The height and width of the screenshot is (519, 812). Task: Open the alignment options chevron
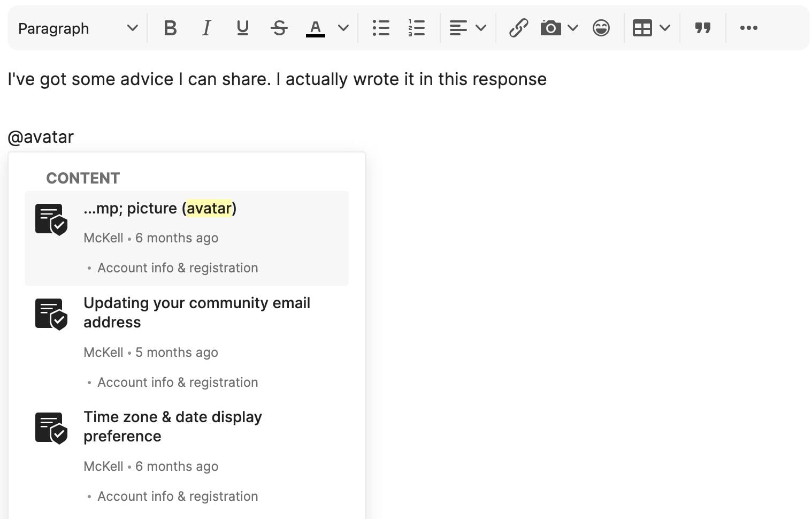481,28
